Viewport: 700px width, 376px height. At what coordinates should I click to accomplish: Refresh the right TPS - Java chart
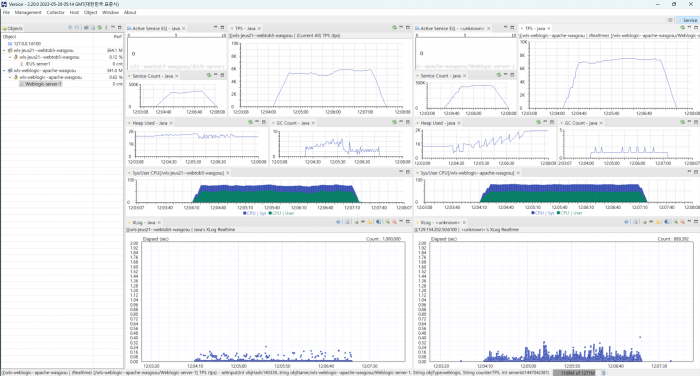click(682, 28)
